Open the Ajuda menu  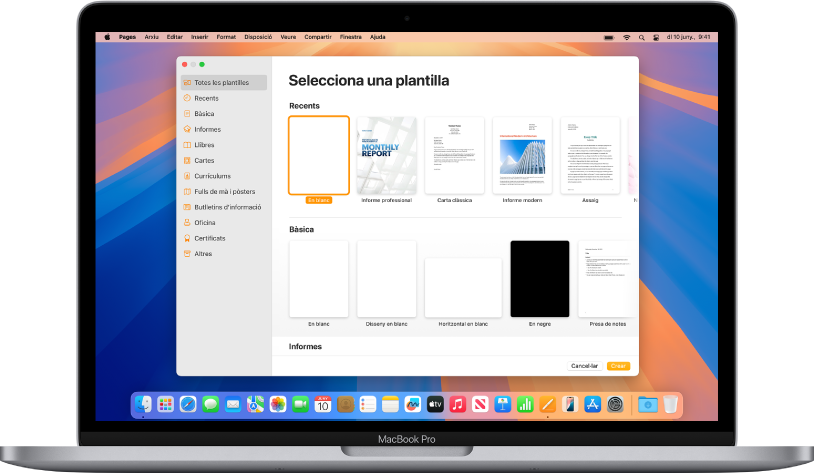[378, 37]
